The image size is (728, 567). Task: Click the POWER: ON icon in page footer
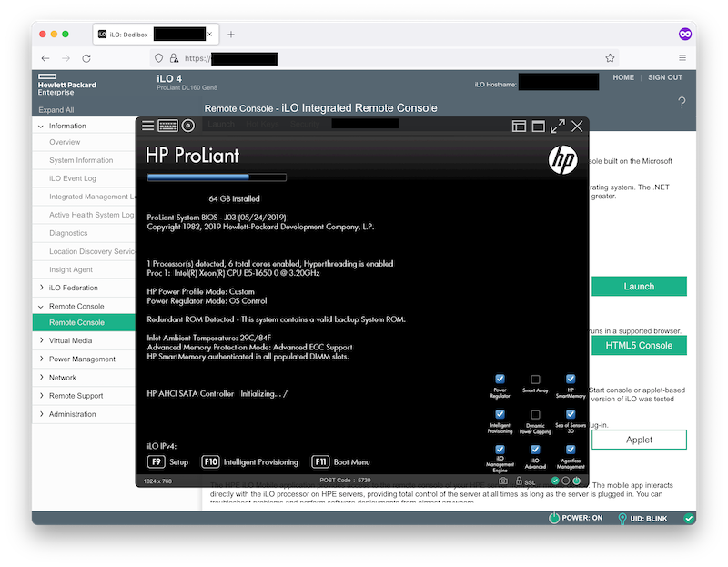(x=554, y=518)
